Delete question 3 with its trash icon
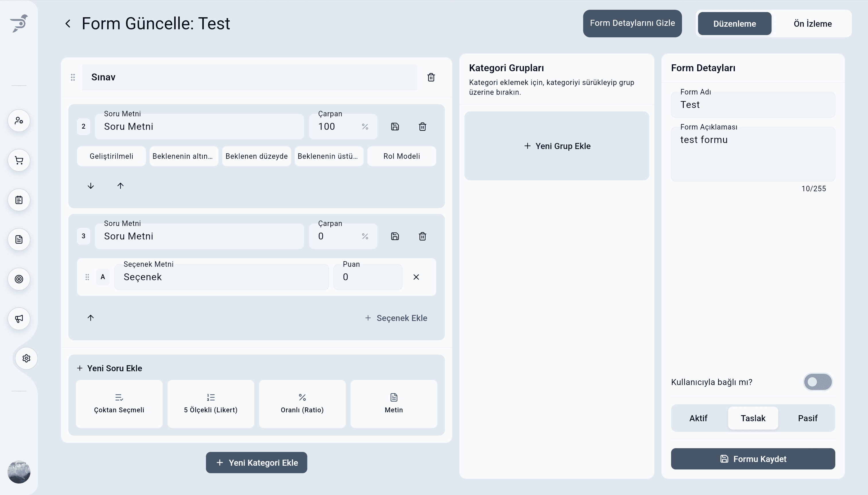This screenshot has width=868, height=495. coord(422,236)
